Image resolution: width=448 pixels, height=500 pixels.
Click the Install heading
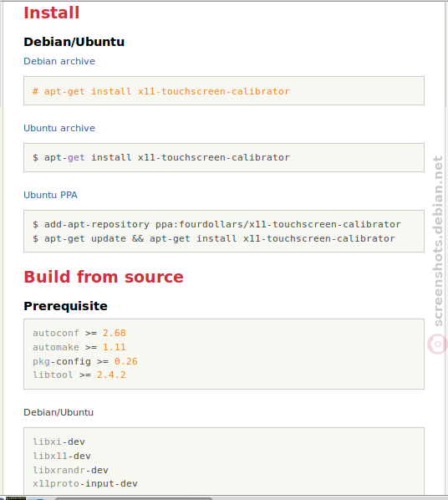pos(51,13)
